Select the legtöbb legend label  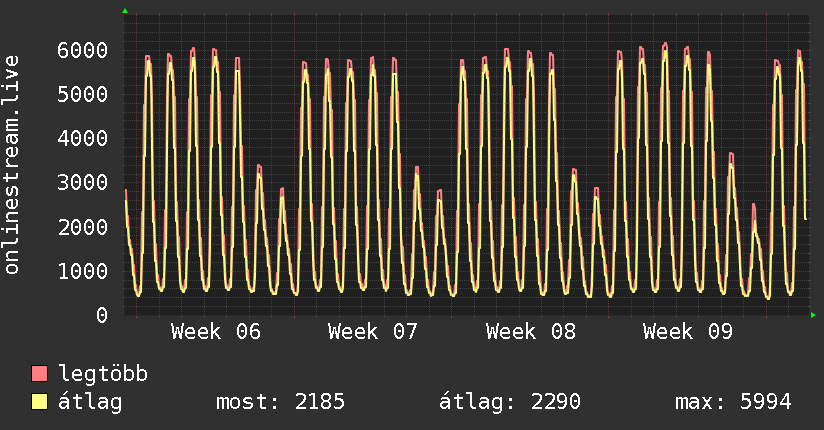[x=104, y=375]
